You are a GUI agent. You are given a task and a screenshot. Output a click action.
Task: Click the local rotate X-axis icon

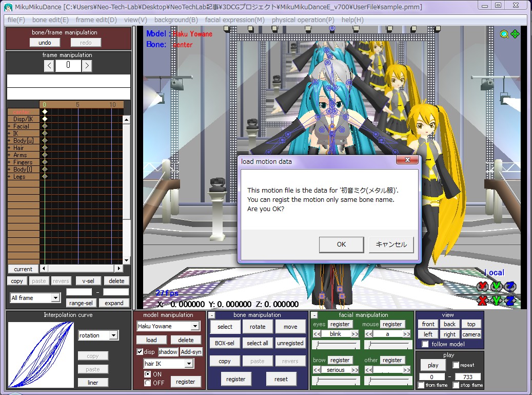482,287
